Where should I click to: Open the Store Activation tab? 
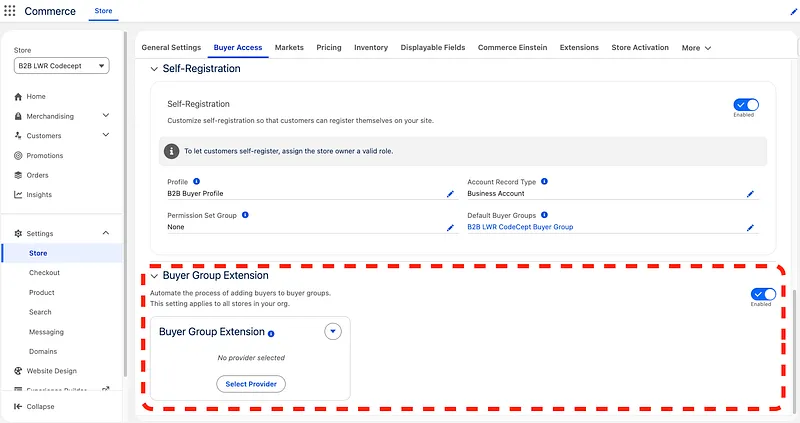pos(640,47)
